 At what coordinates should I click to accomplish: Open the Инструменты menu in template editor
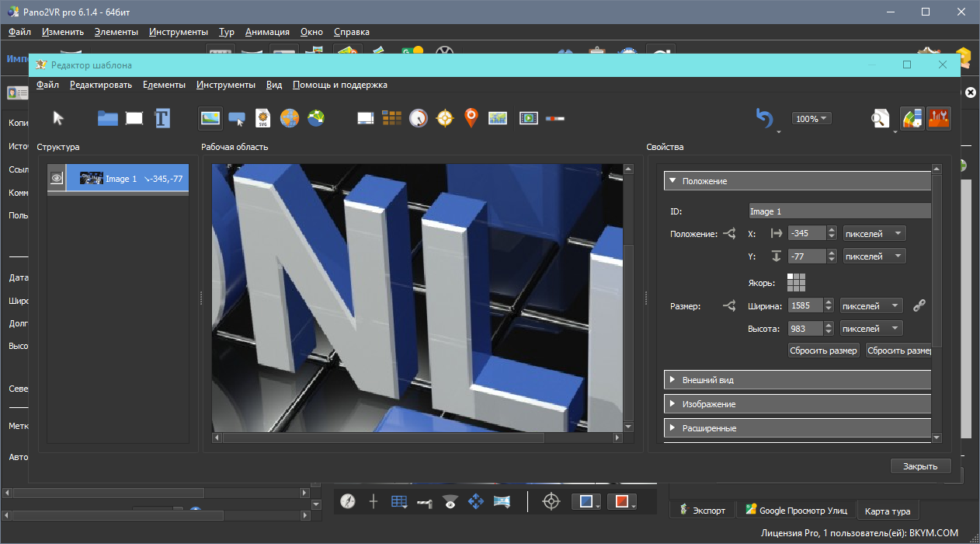click(225, 85)
